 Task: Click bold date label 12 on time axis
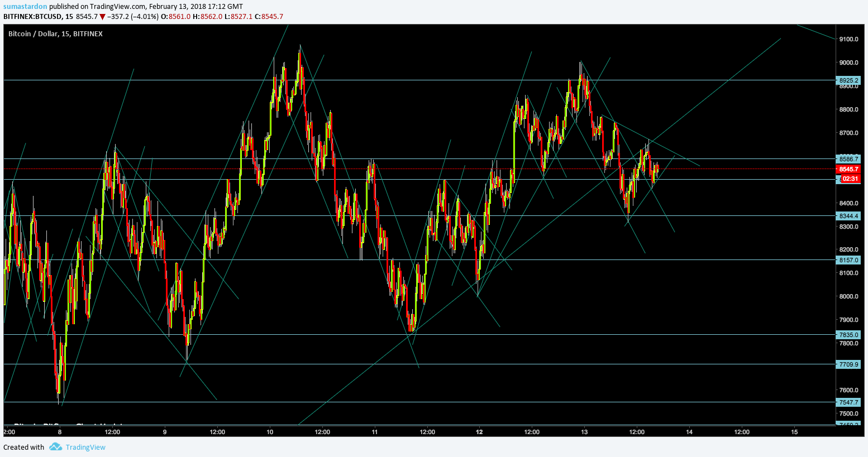pyautogui.click(x=479, y=432)
